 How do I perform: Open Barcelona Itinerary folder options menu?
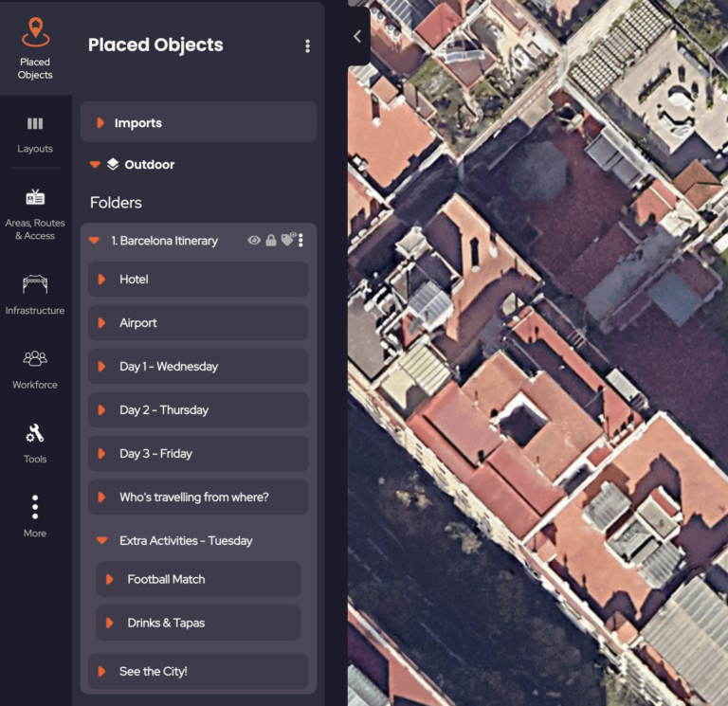(301, 241)
